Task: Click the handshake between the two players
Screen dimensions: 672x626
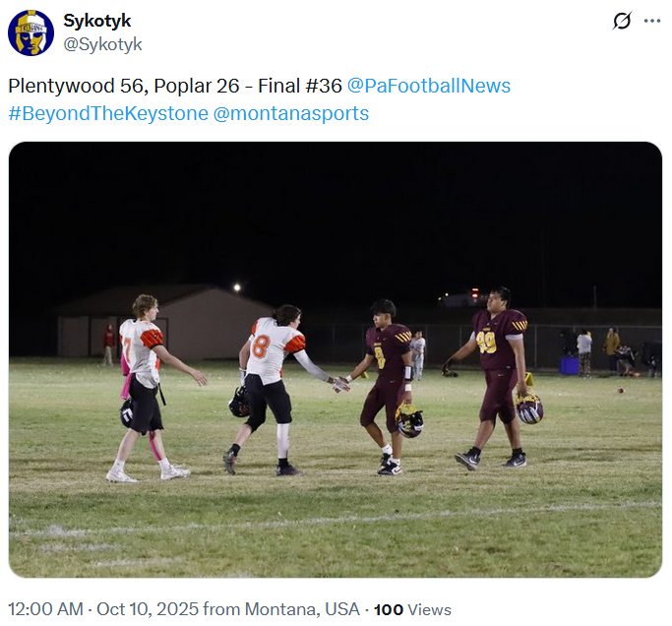Action: coord(340,384)
